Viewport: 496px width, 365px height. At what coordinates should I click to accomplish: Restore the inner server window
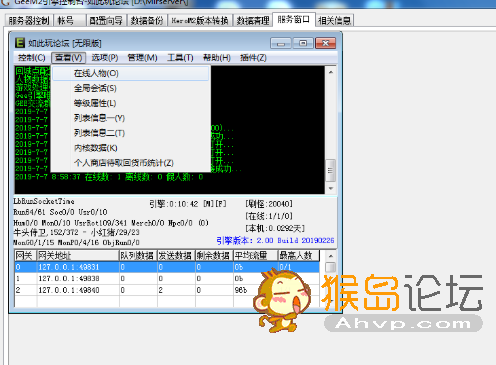[303, 43]
